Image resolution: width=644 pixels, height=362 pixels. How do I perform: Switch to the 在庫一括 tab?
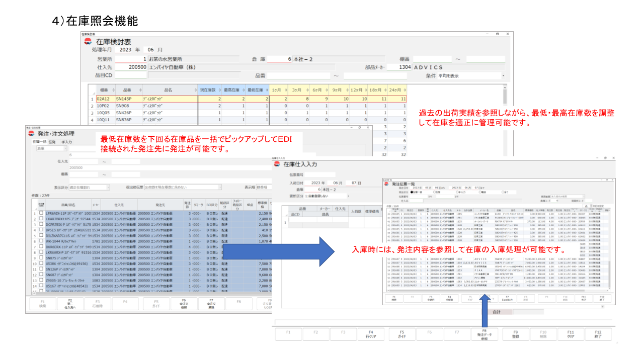39,142
